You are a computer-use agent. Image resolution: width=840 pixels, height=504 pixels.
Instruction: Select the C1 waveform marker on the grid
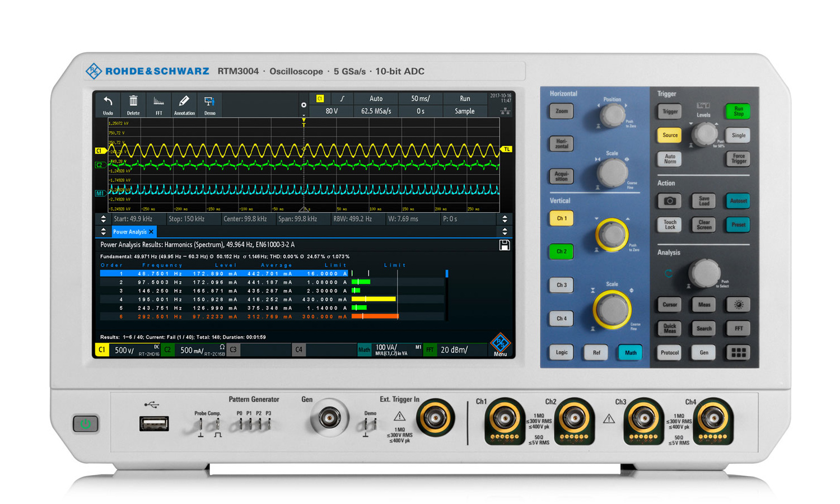click(x=100, y=151)
